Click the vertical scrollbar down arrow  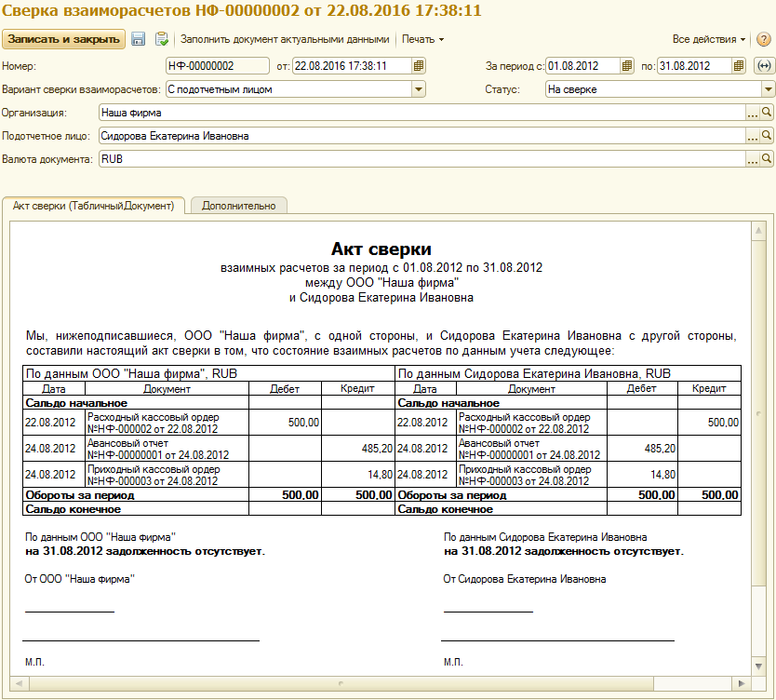click(x=758, y=666)
